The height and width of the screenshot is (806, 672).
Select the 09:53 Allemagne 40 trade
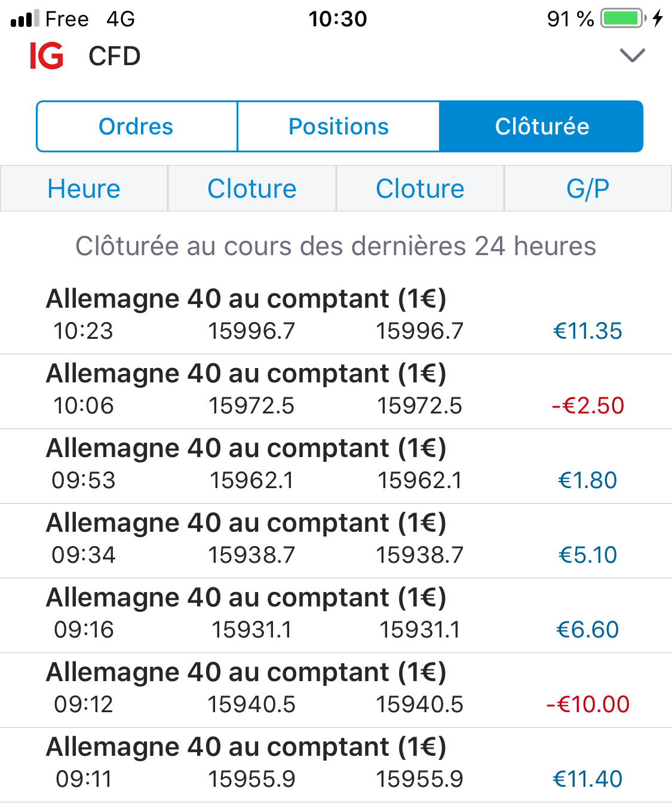point(336,465)
